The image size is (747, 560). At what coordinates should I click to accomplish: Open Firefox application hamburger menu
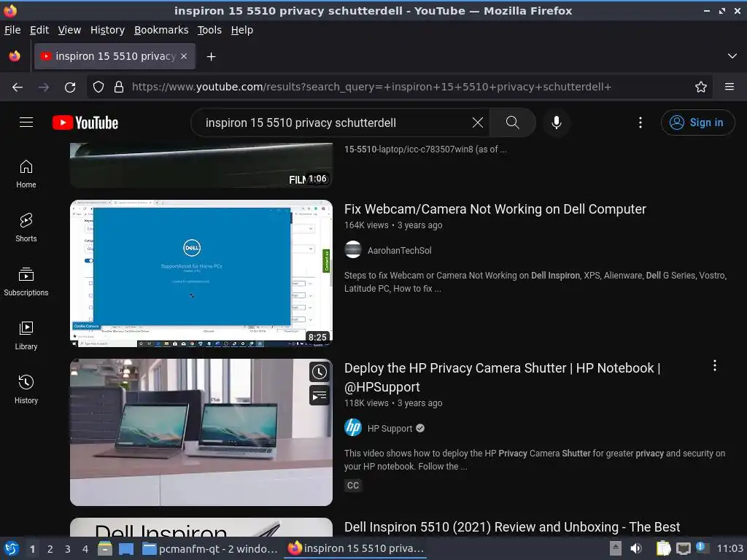[729, 87]
